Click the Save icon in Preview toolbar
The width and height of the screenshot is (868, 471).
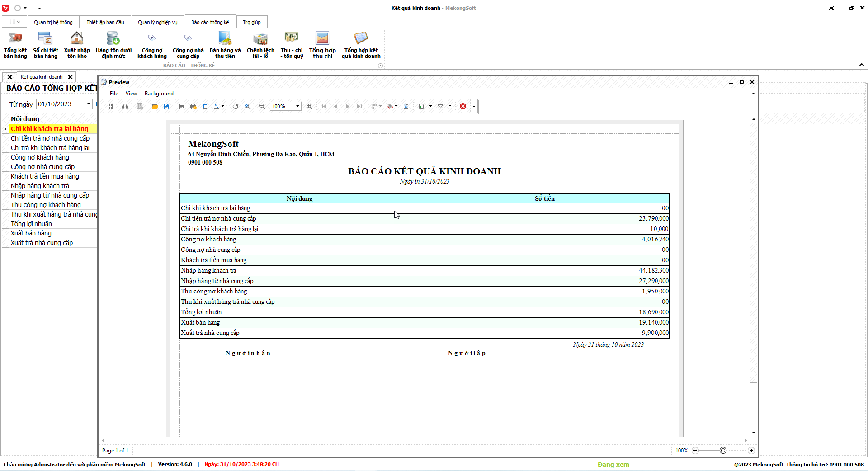[166, 106]
